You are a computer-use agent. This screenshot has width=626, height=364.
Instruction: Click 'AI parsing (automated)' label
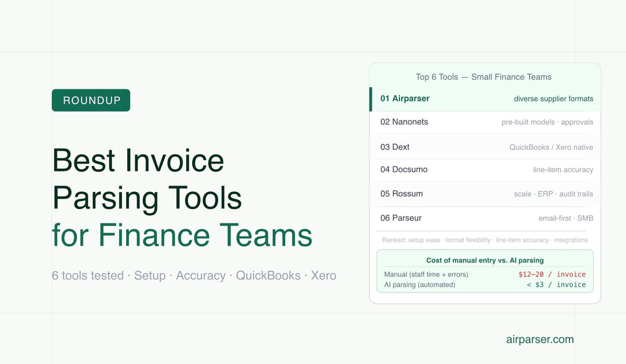click(420, 285)
